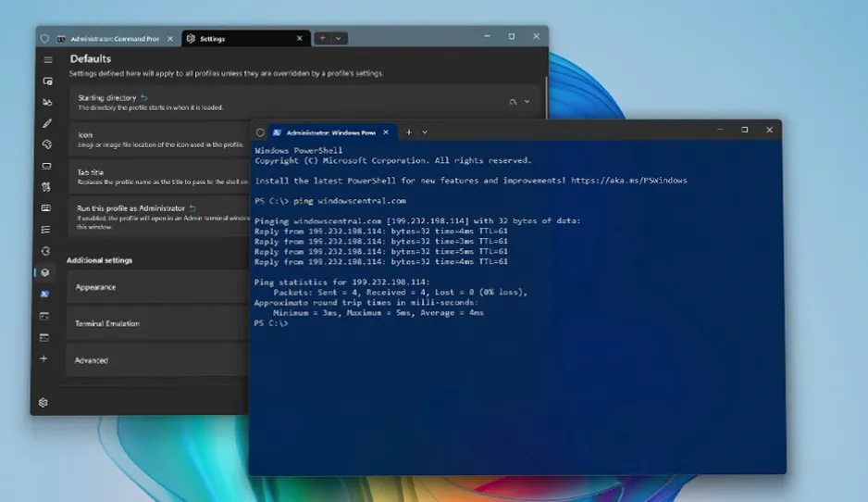Expand the Starting directory setting chevron
This screenshot has height=502, width=868.
527,102
